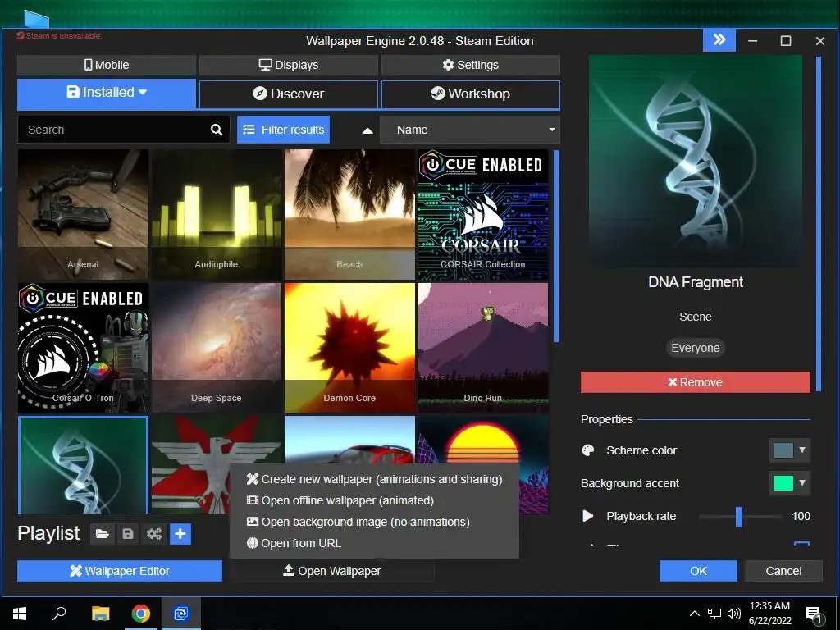This screenshot has height=630, width=840.
Task: Launch the Wallpaper Editor
Action: point(120,571)
